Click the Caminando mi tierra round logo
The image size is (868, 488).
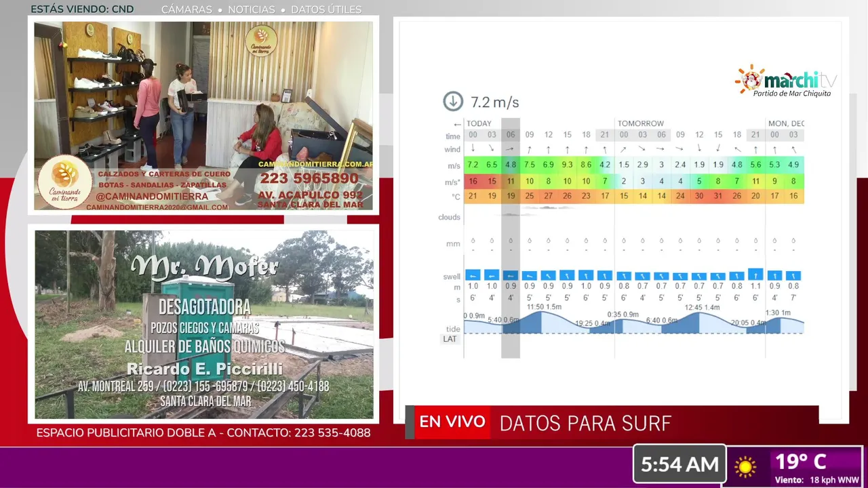64,181
